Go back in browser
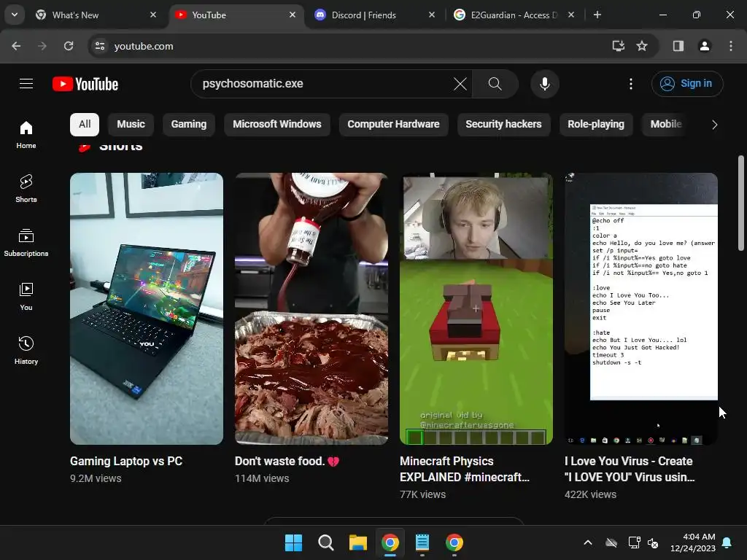 16,46
